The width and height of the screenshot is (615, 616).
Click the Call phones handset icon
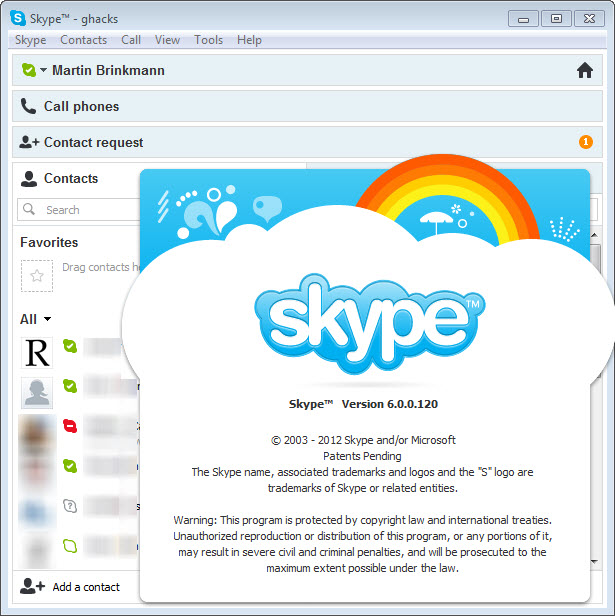(28, 106)
